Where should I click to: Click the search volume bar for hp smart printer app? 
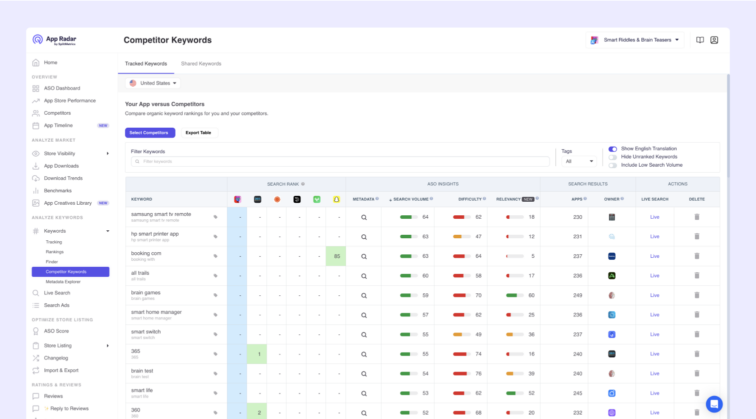(408, 237)
